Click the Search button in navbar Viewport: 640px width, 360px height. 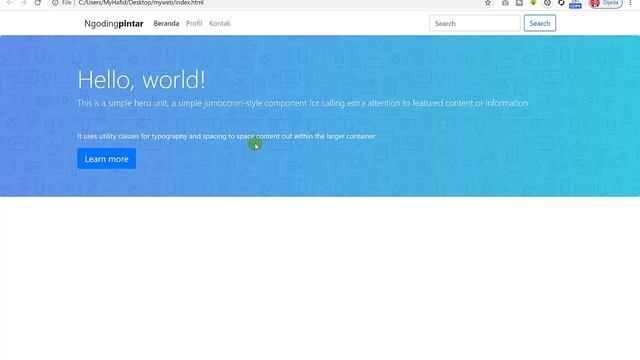click(x=540, y=23)
